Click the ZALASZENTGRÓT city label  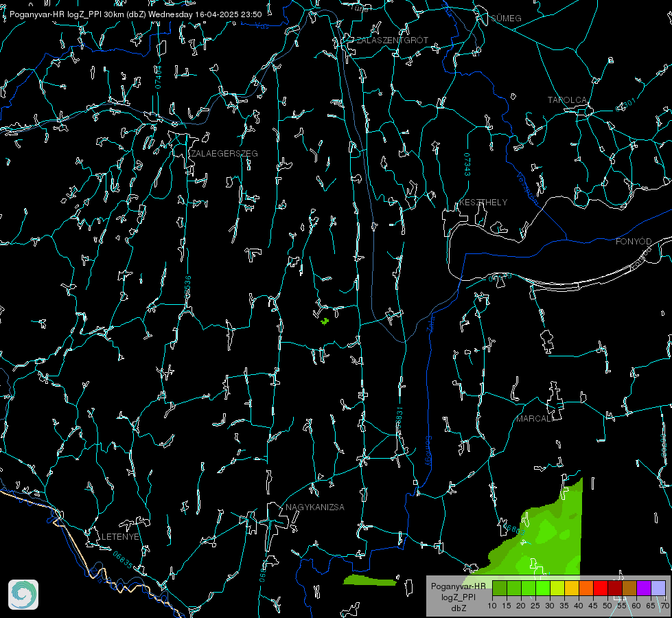tap(392, 40)
